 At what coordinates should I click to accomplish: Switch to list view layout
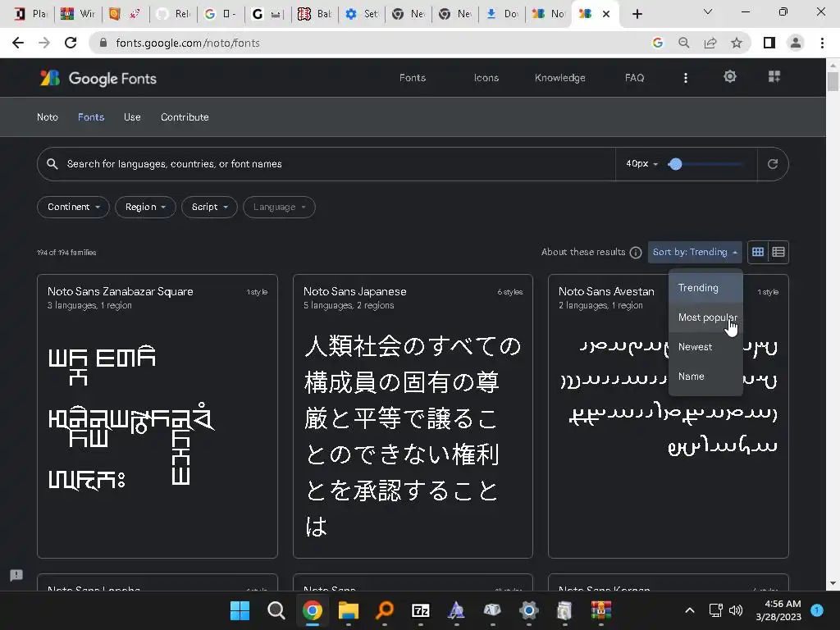point(778,252)
